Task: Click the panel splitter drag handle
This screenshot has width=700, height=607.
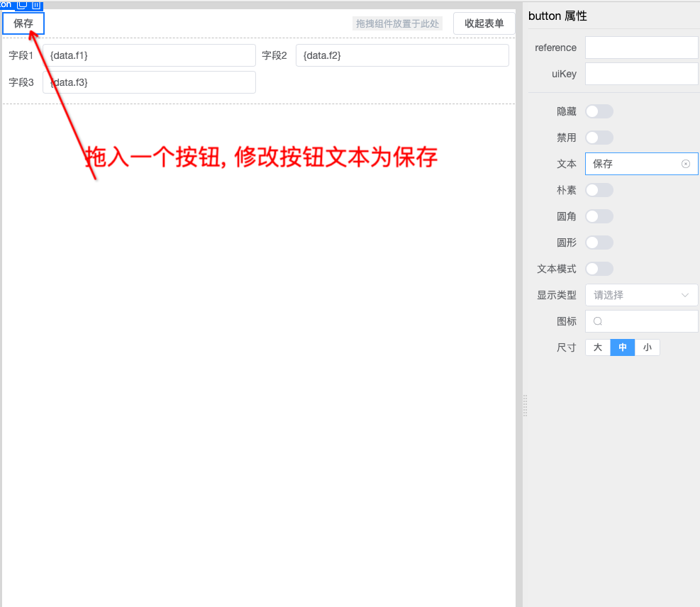Action: [x=525, y=406]
